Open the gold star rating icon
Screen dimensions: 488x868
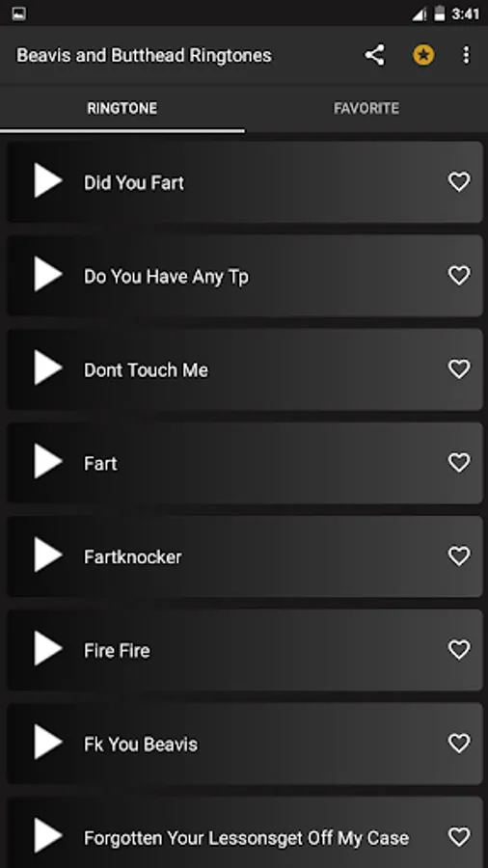pos(423,55)
